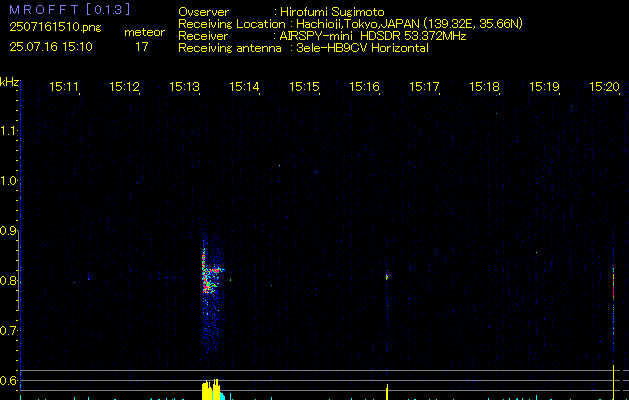Click the faint echo dot under 15:16
Image resolution: width=629 pixels, height=400 pixels.
[x=387, y=276]
